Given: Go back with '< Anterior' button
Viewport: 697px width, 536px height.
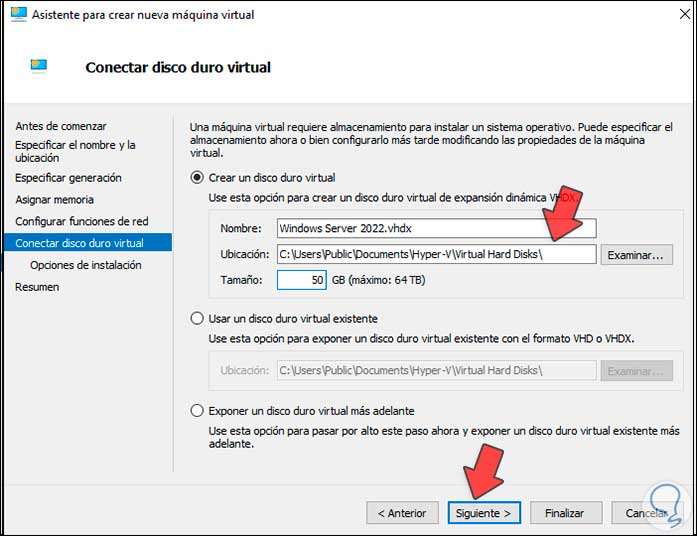Looking at the screenshot, I should (402, 513).
